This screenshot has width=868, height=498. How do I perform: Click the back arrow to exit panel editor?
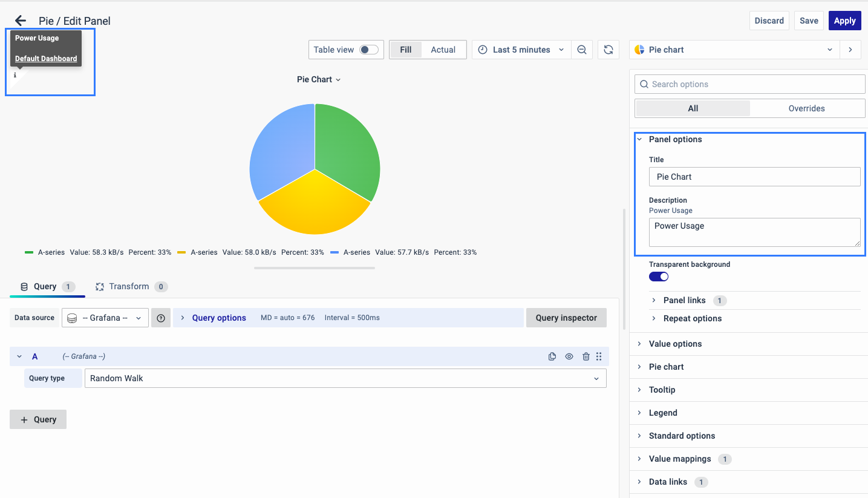click(x=21, y=21)
